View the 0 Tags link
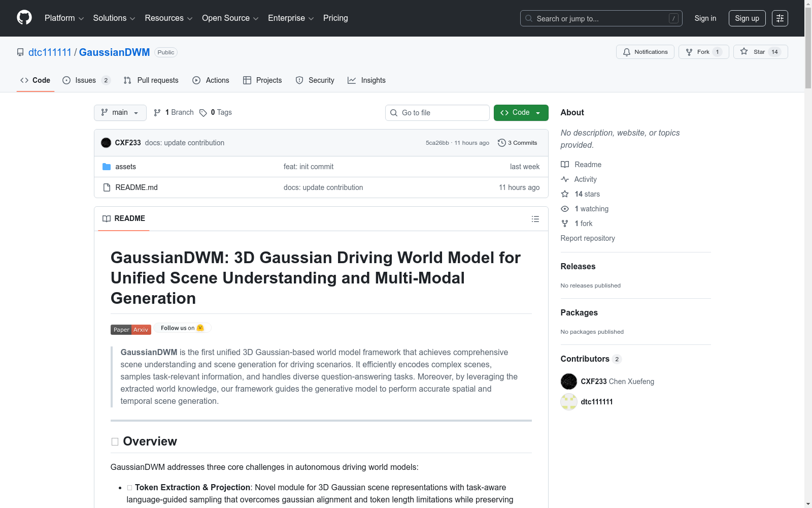 [216, 112]
